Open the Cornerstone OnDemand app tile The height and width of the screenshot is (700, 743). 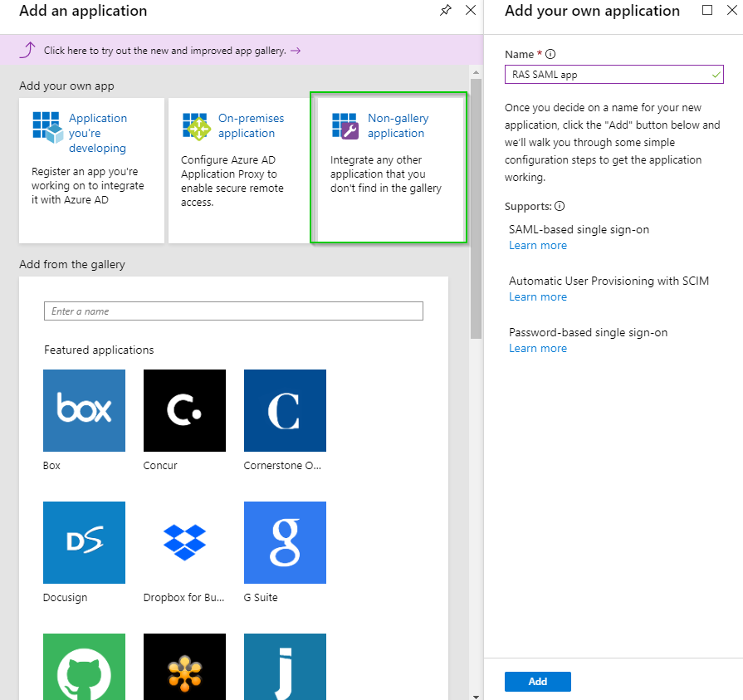pyautogui.click(x=285, y=410)
